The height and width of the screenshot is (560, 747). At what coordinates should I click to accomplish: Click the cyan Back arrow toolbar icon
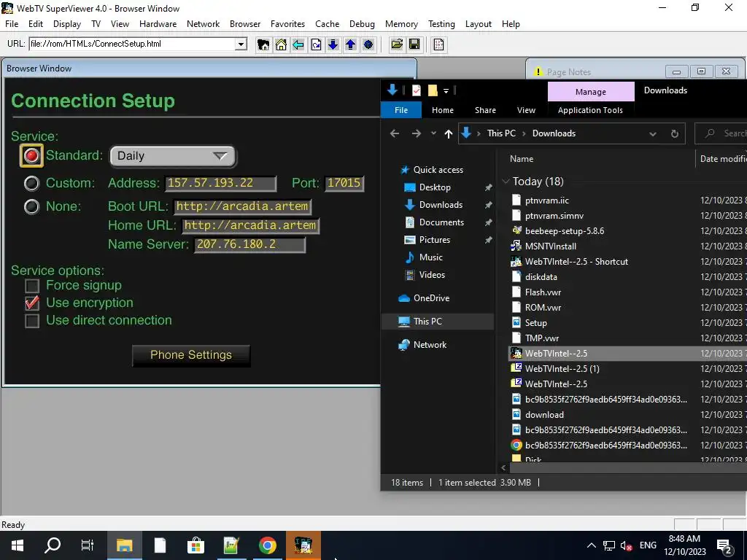tap(298, 44)
